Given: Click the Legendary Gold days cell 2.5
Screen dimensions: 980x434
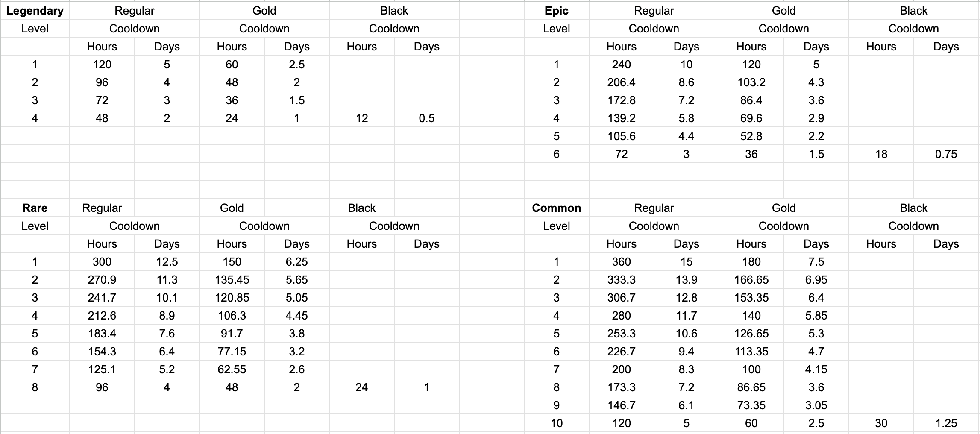Looking at the screenshot, I should click(296, 65).
